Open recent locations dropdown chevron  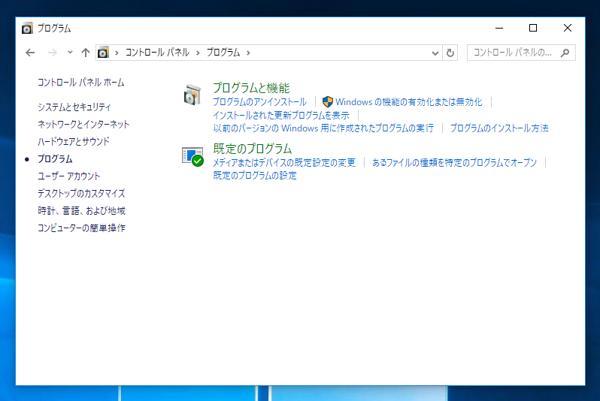click(70, 52)
